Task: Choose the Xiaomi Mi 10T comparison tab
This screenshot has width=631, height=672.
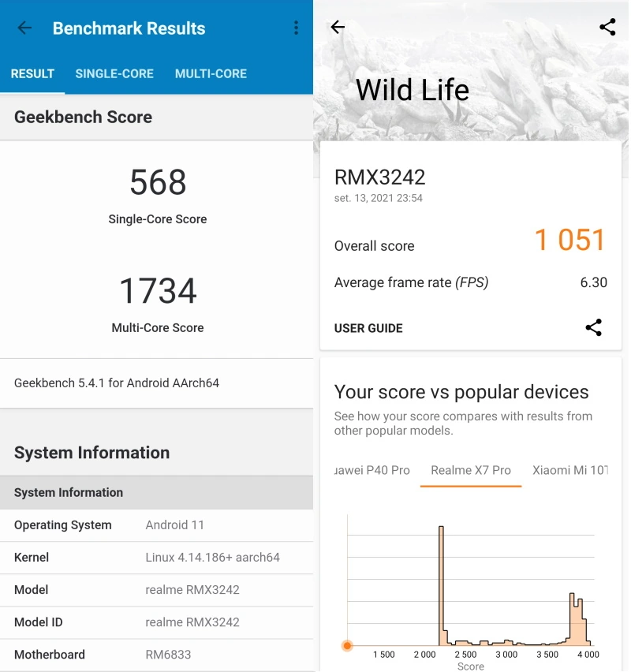Action: [x=570, y=471]
